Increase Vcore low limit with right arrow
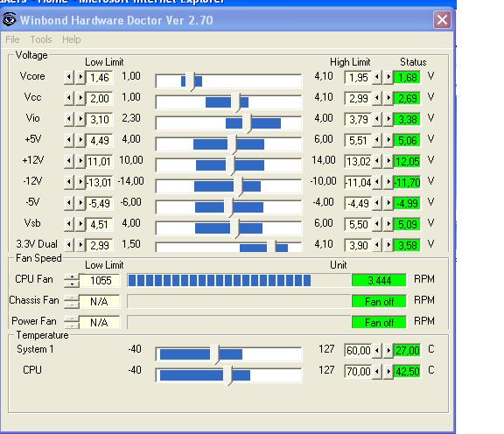The image size is (504, 434). 80,78
